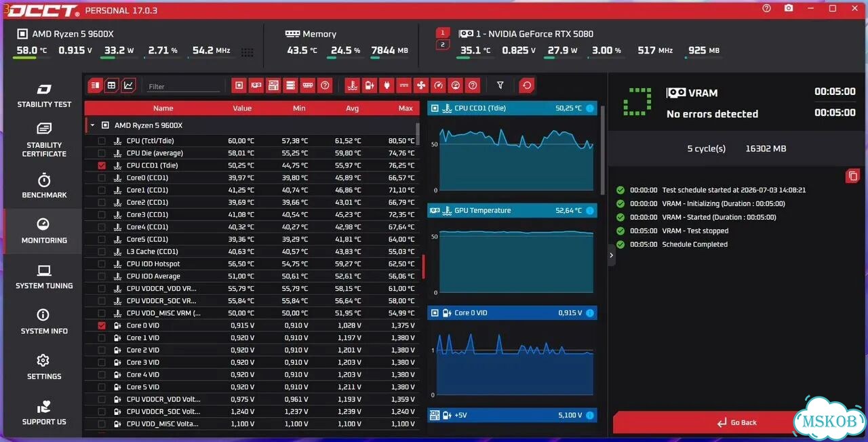Viewport: 868px width, 442px height.
Task: Select GPU badge 1 in the top bar
Action: tap(442, 33)
